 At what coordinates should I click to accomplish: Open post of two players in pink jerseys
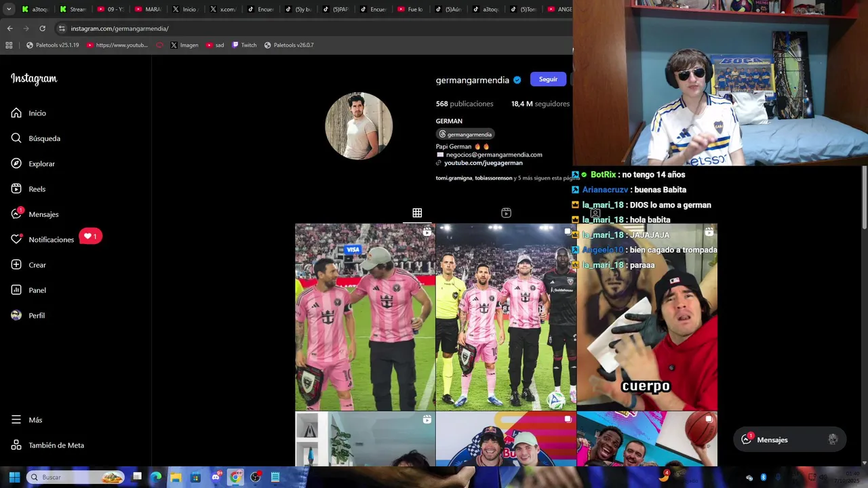365,317
